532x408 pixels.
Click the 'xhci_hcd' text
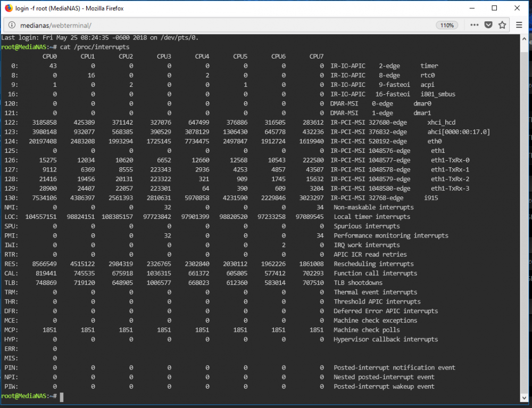point(442,123)
